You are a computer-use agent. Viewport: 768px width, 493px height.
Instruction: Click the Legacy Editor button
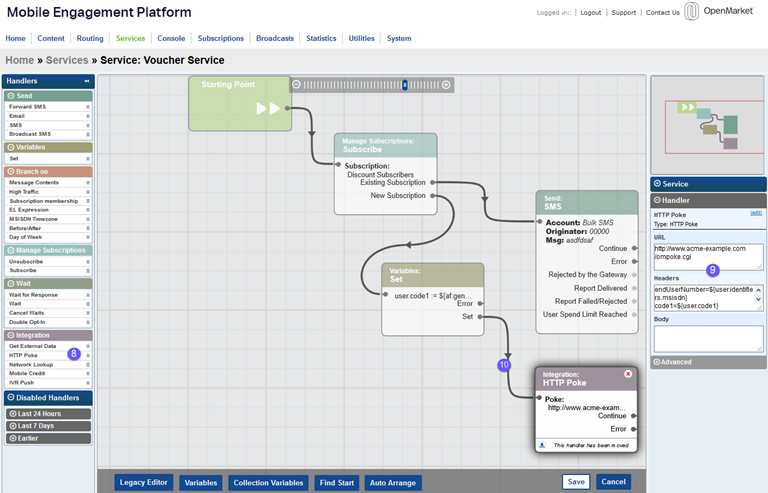(144, 482)
